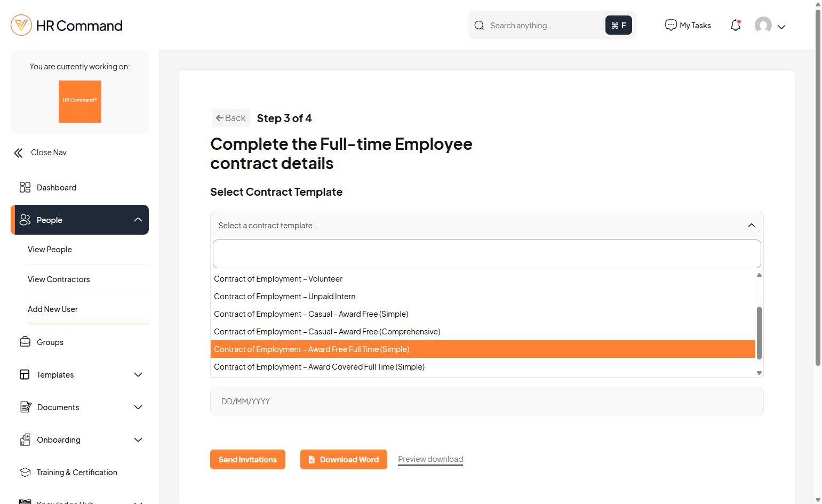The width and height of the screenshot is (822, 504).
Task: Collapse the contract template dropdown
Action: (x=751, y=225)
